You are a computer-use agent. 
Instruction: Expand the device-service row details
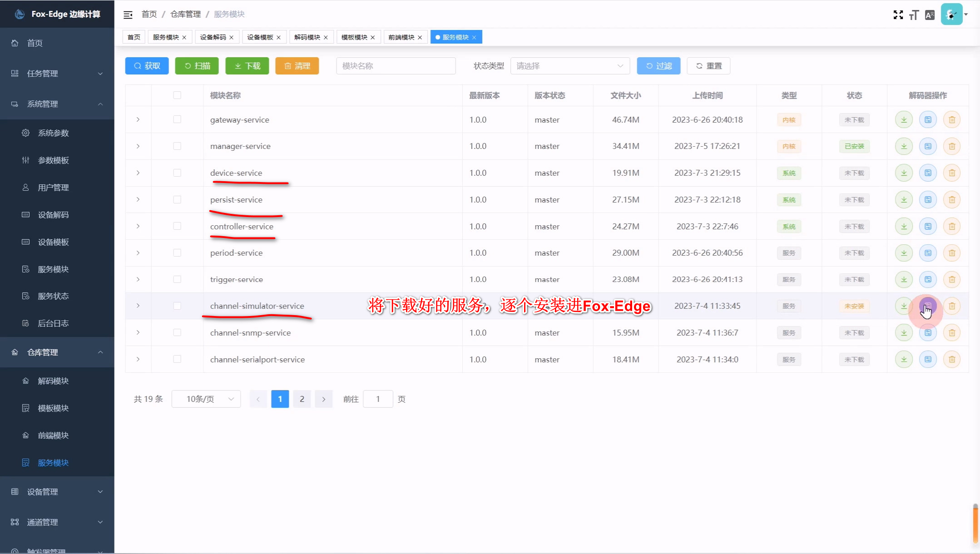(x=138, y=173)
